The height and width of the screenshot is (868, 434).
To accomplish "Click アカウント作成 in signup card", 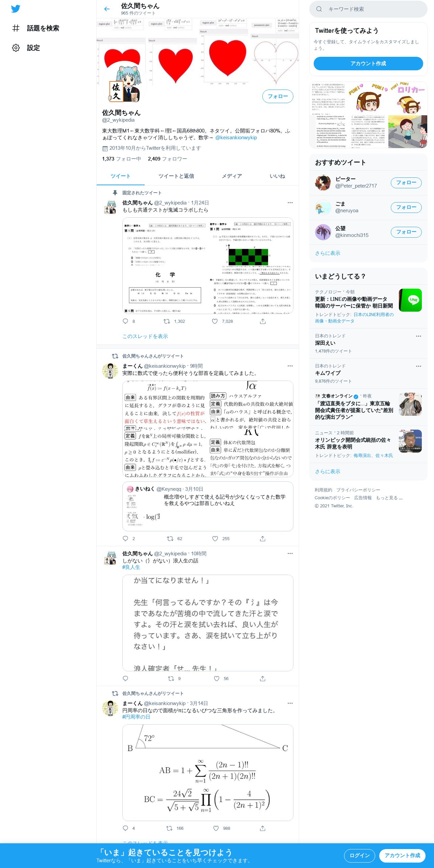I will tap(368, 64).
